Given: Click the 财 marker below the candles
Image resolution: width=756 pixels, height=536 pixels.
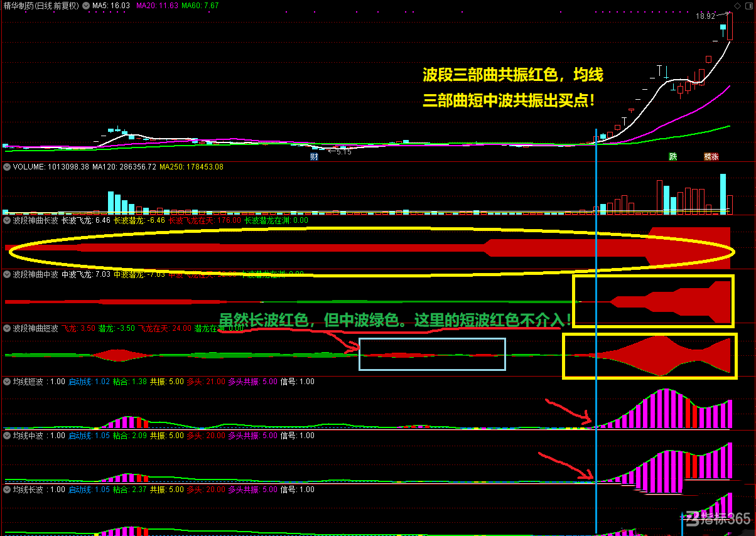Looking at the screenshot, I should (x=315, y=156).
